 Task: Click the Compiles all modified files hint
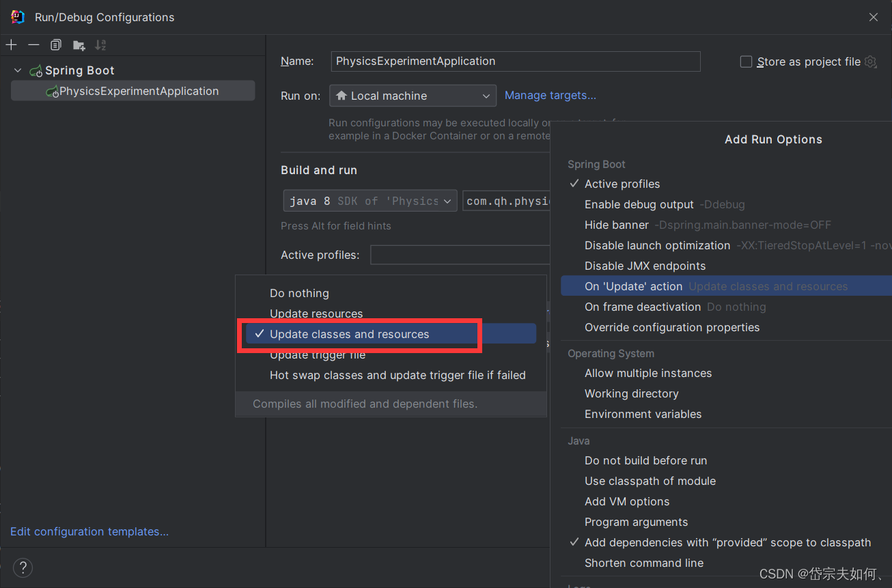(x=365, y=404)
